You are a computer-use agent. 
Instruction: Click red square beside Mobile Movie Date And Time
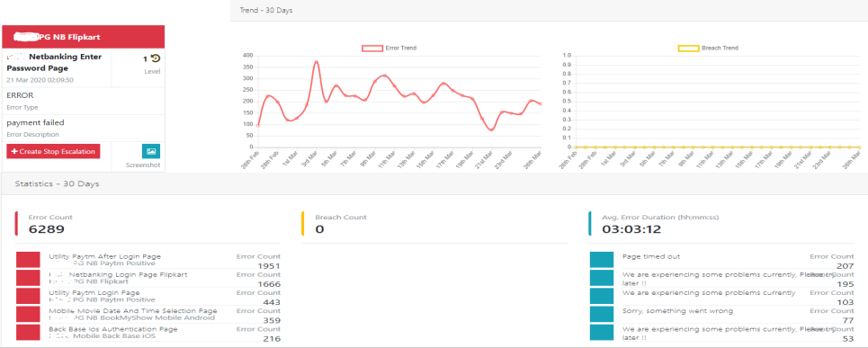(x=28, y=314)
